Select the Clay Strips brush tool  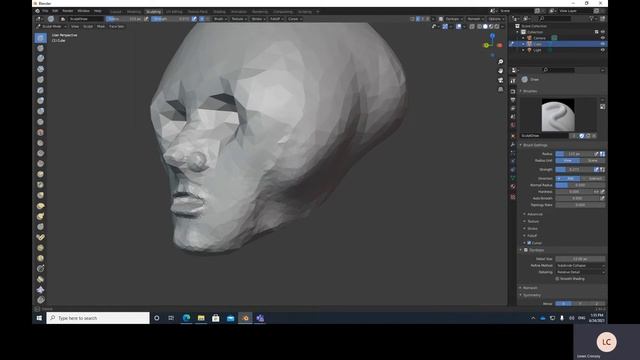pos(40,69)
